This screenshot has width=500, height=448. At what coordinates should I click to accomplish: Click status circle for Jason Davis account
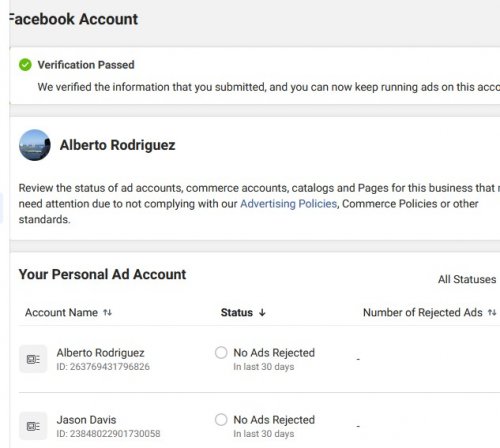[x=221, y=420]
